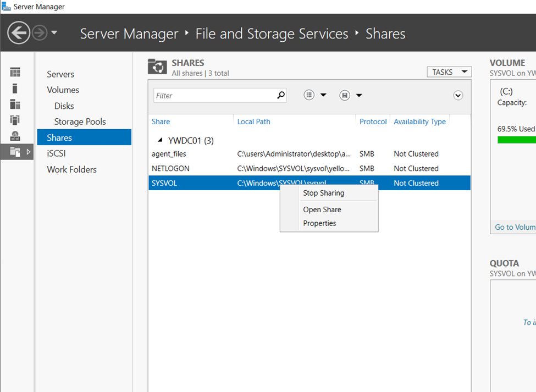Expand the File and Storage Services flyout arrow

click(x=29, y=152)
